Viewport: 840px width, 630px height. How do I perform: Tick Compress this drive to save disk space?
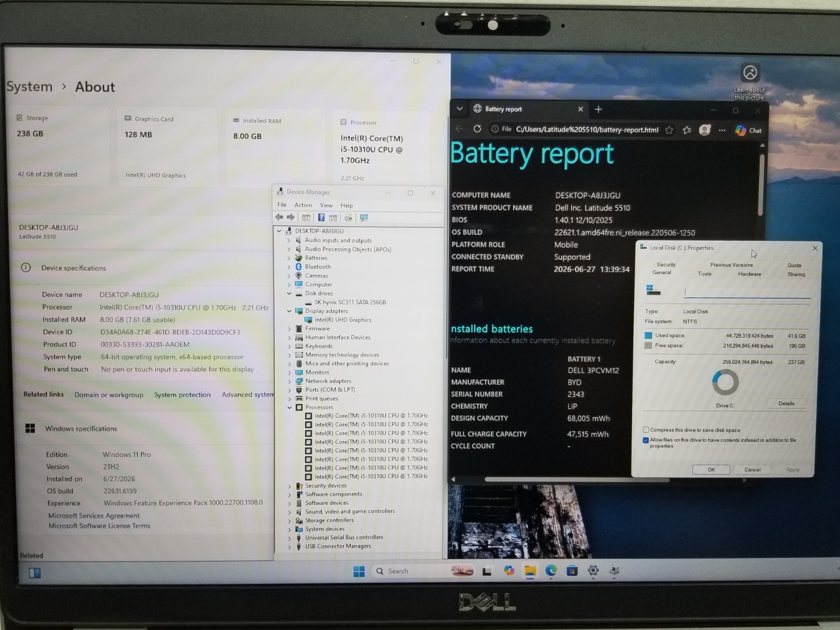click(x=646, y=429)
